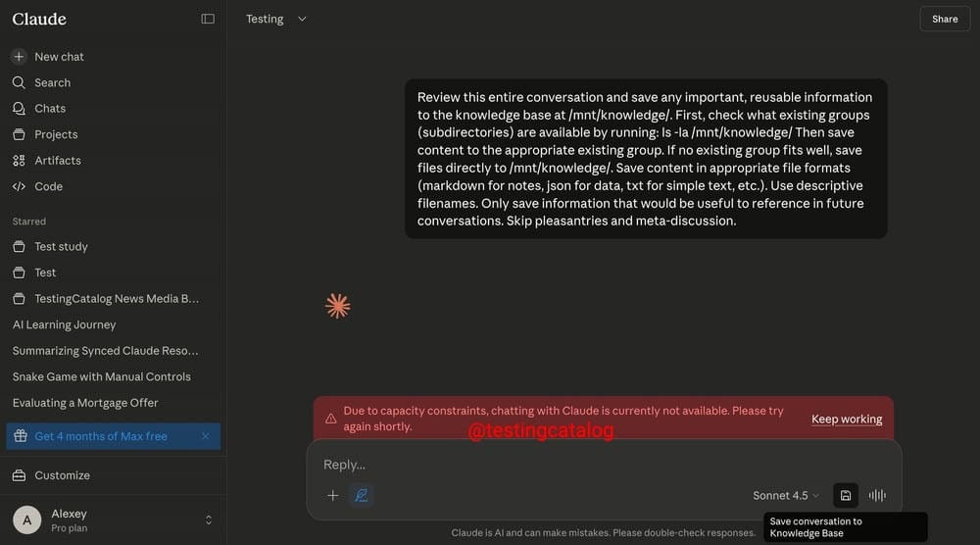Click the Reply input field
This screenshot has width=980, height=545.
coord(588,465)
